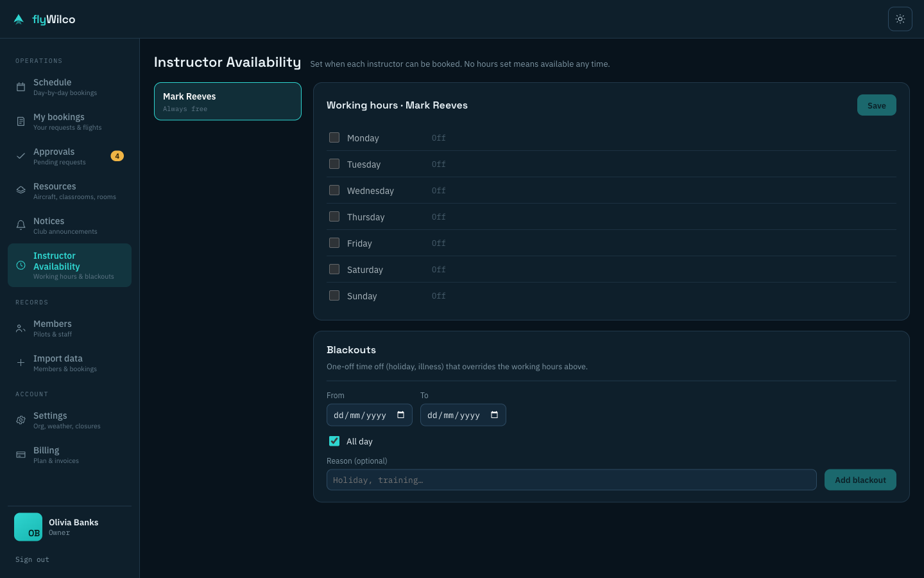
Task: Open Billing plan & invoices
Action: pos(69,455)
